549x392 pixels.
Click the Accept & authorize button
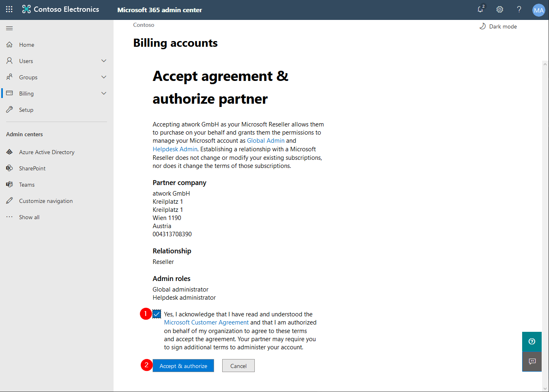tap(183, 366)
